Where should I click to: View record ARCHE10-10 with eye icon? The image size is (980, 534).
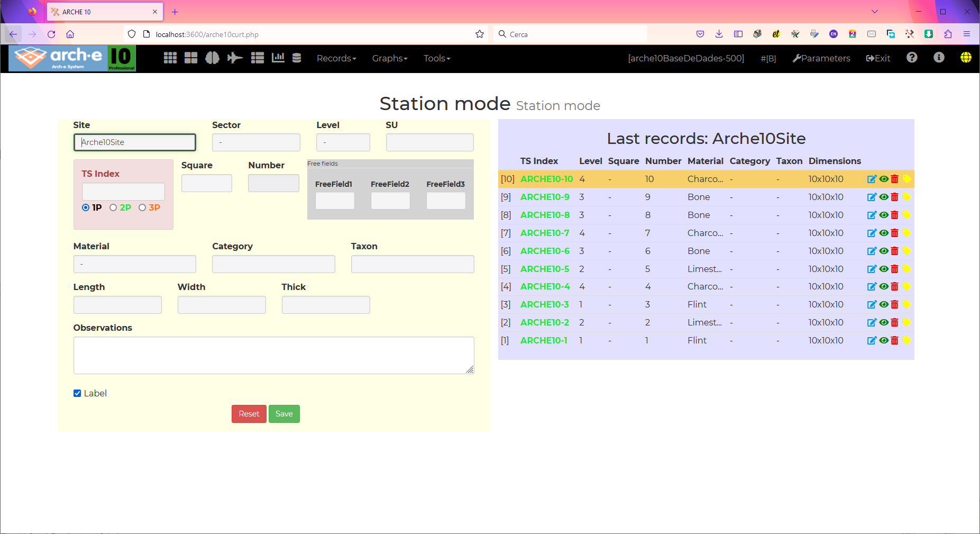884,179
